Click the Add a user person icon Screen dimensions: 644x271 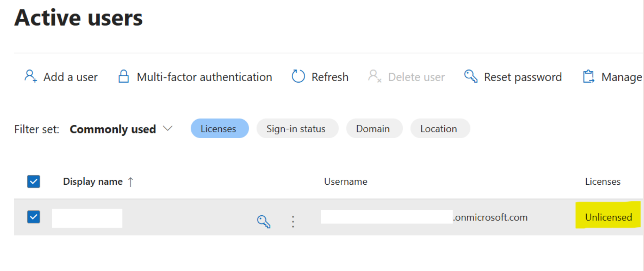(30, 76)
